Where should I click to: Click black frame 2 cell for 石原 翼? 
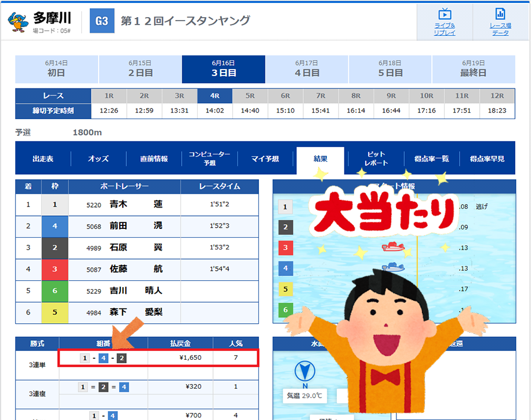[55, 248]
